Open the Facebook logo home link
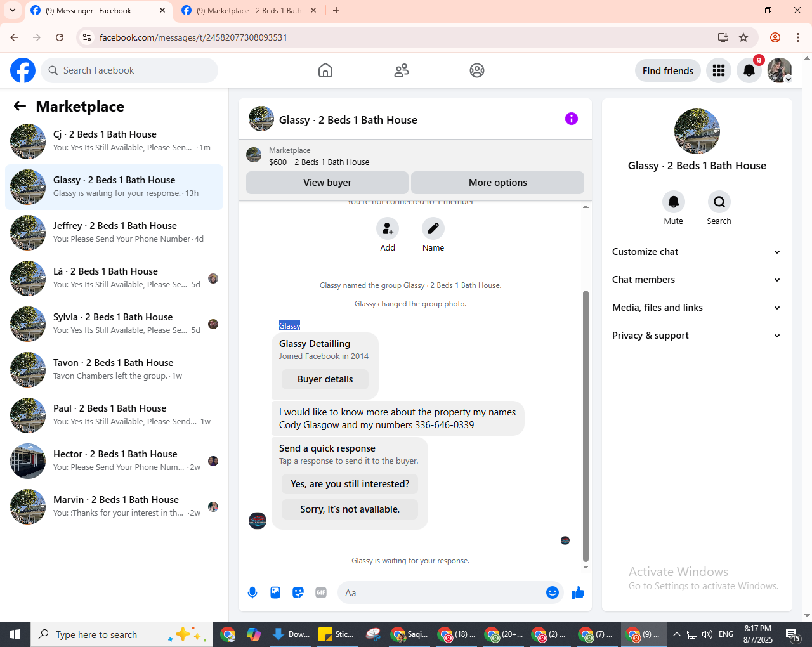 tap(23, 70)
